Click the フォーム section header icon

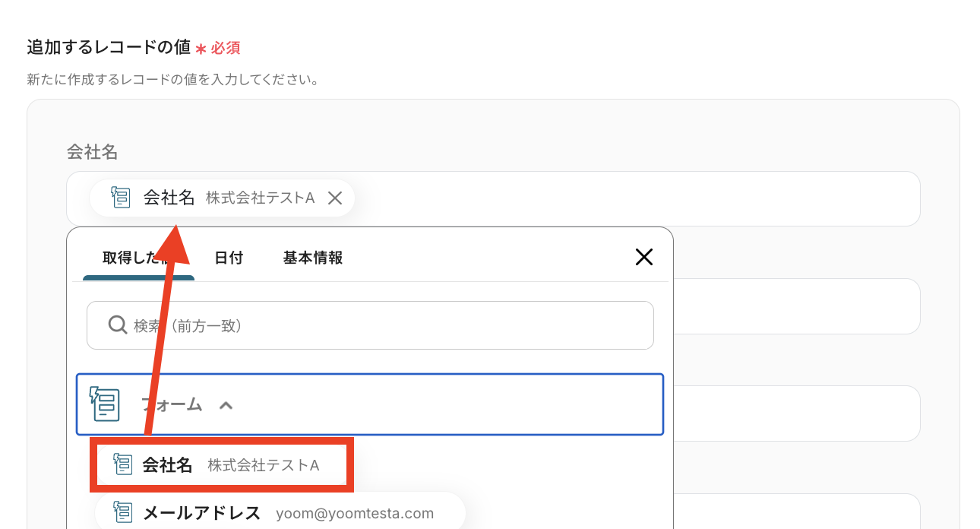click(105, 404)
